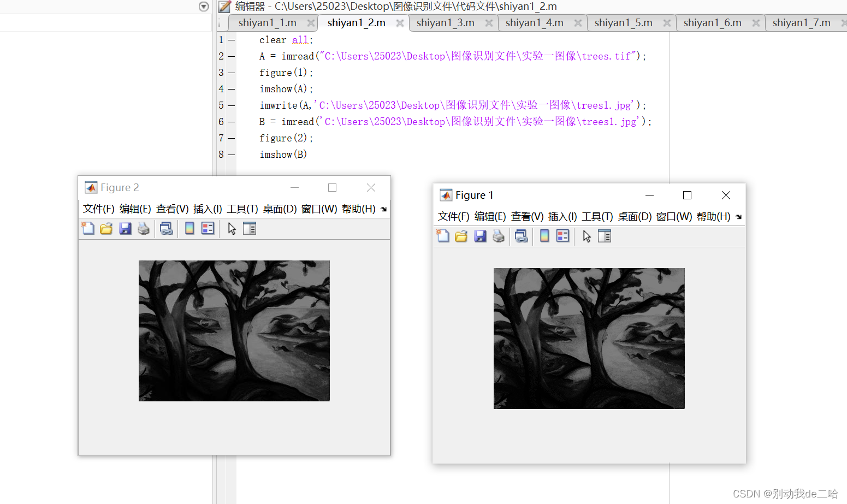The image size is (847, 504).
Task: Open 工具(T) menu in Figure 1
Action: (x=597, y=217)
